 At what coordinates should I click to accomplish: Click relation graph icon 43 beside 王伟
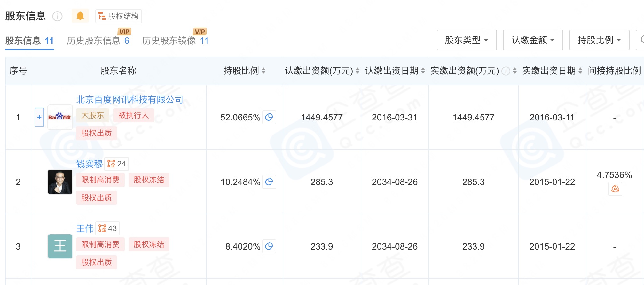click(x=108, y=228)
